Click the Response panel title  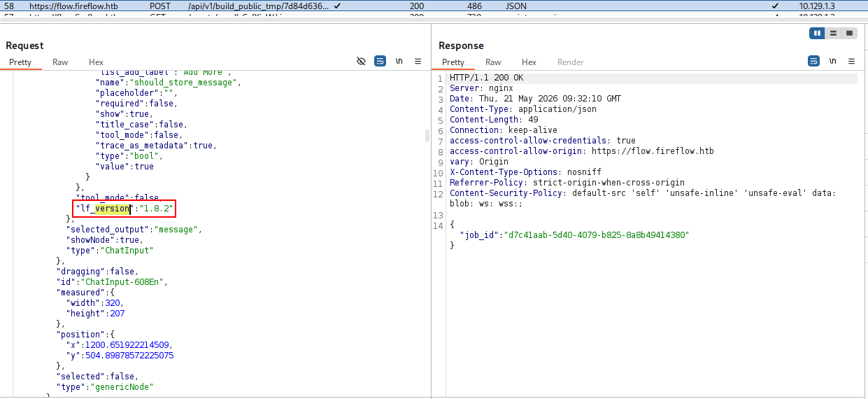(461, 45)
